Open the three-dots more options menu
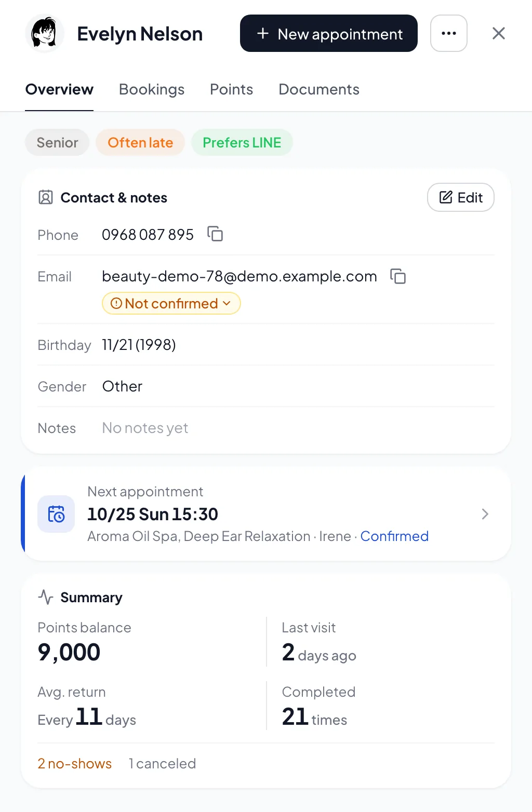The width and height of the screenshot is (532, 812). (449, 33)
